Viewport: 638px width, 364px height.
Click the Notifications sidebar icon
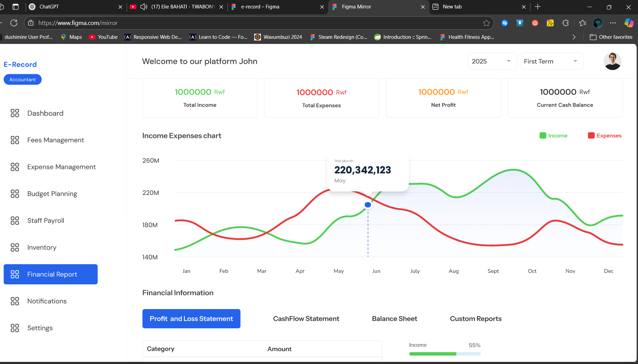(x=15, y=301)
